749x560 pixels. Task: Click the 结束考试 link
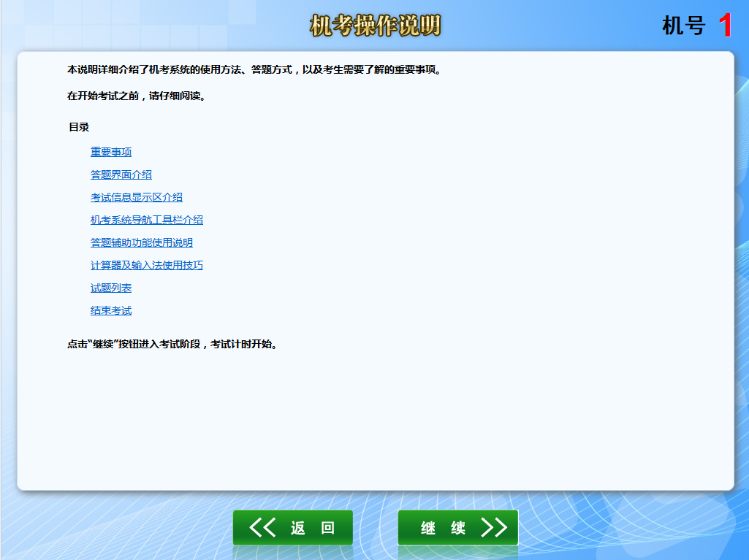click(x=111, y=310)
